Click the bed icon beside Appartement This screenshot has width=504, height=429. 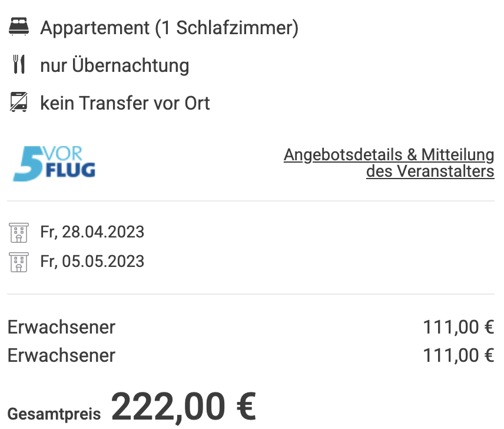[x=19, y=27]
